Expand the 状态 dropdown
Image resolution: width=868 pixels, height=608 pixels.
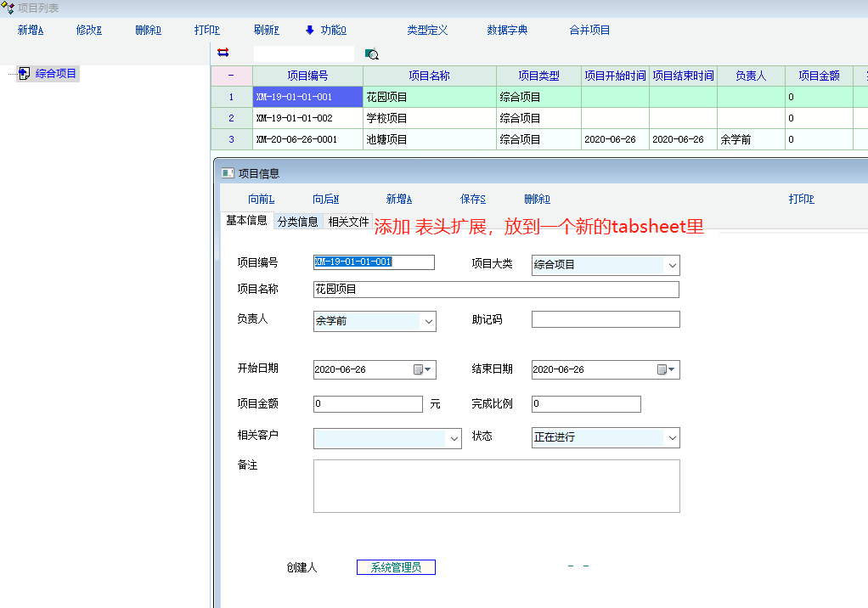[x=672, y=438]
